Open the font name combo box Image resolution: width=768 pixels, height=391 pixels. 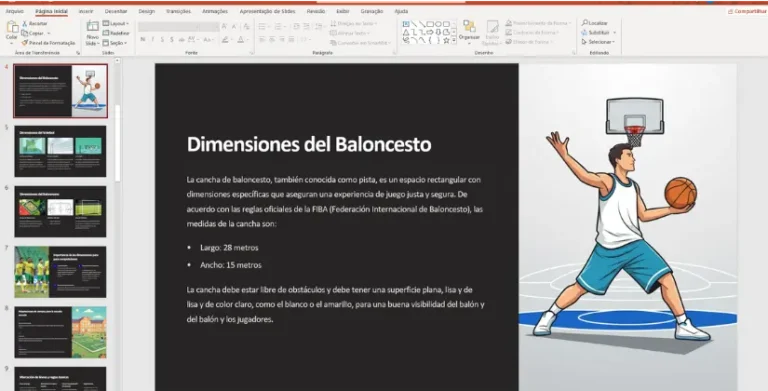coord(168,26)
